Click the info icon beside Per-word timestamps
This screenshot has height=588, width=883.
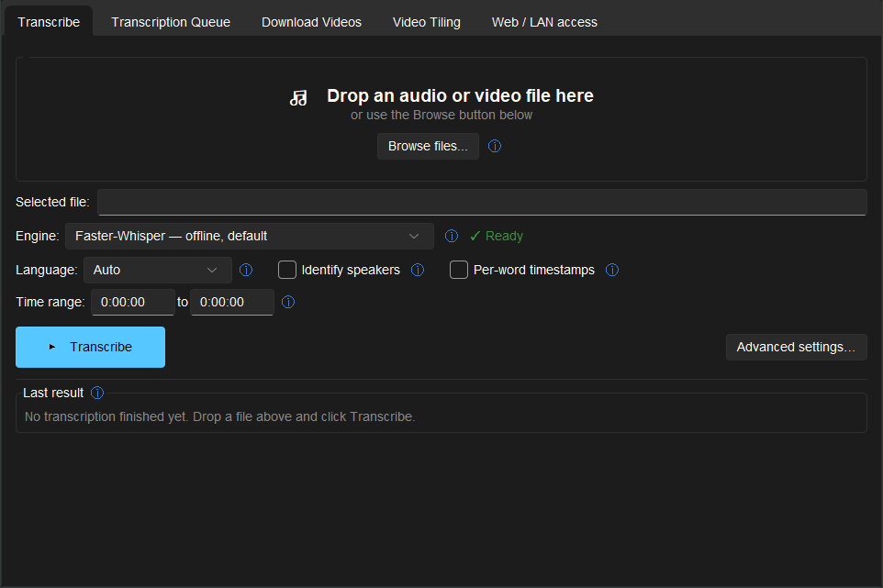click(611, 270)
